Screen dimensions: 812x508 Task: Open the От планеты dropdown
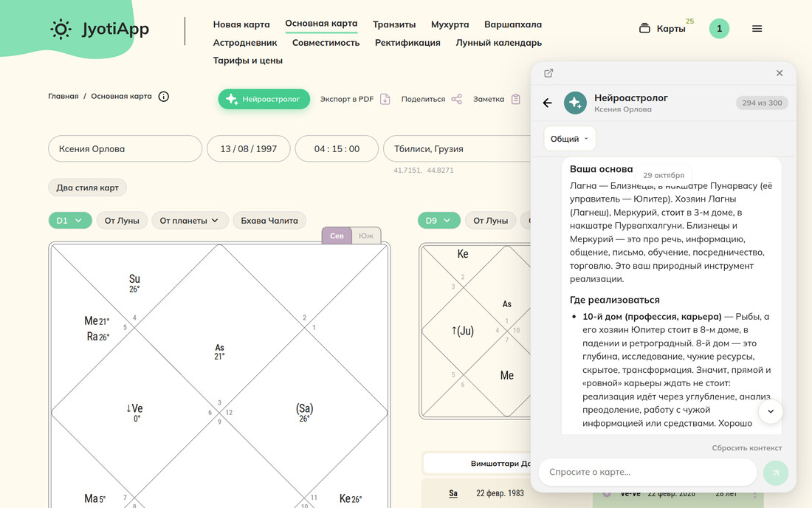[x=189, y=221]
